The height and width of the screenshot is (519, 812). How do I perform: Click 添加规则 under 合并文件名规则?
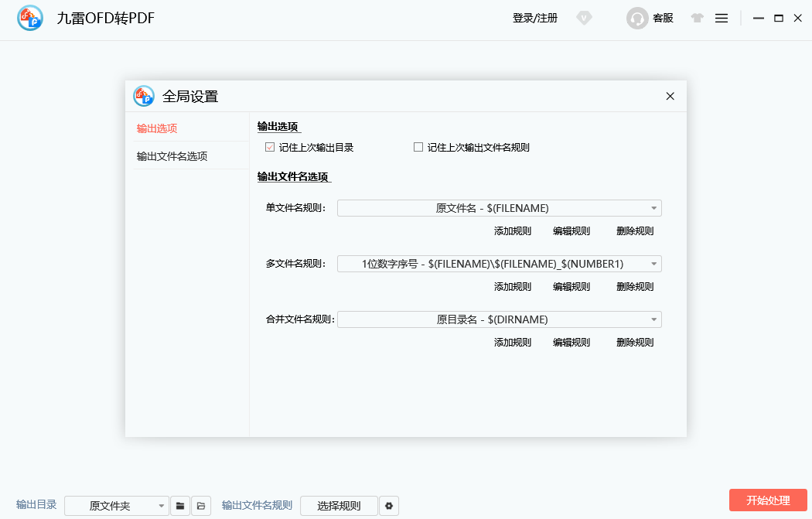click(513, 341)
